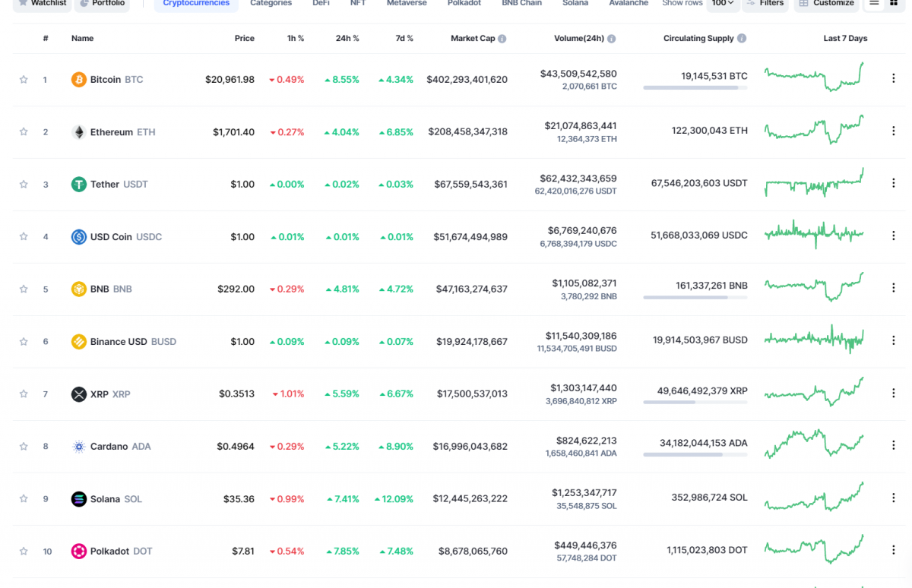Click the Binance USD logo

pos(79,341)
